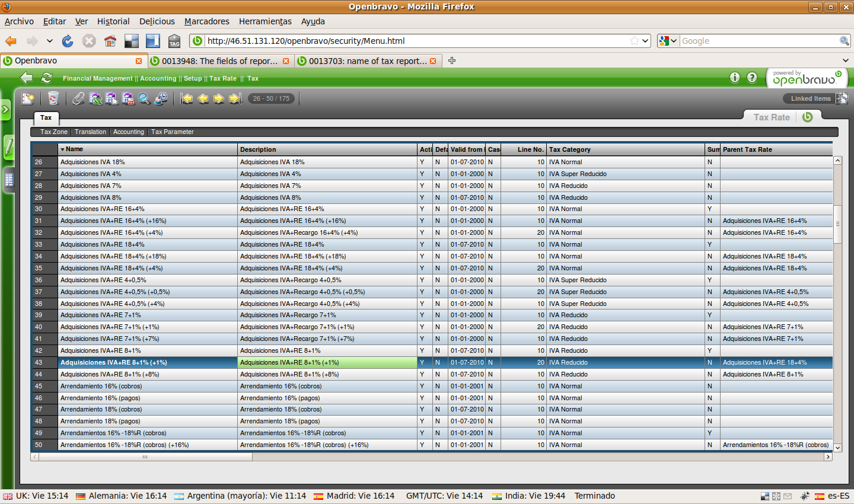Open the Historial menu

click(x=113, y=21)
